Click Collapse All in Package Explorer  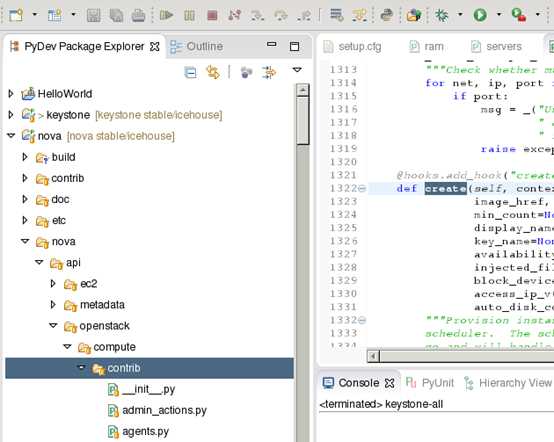(190, 72)
